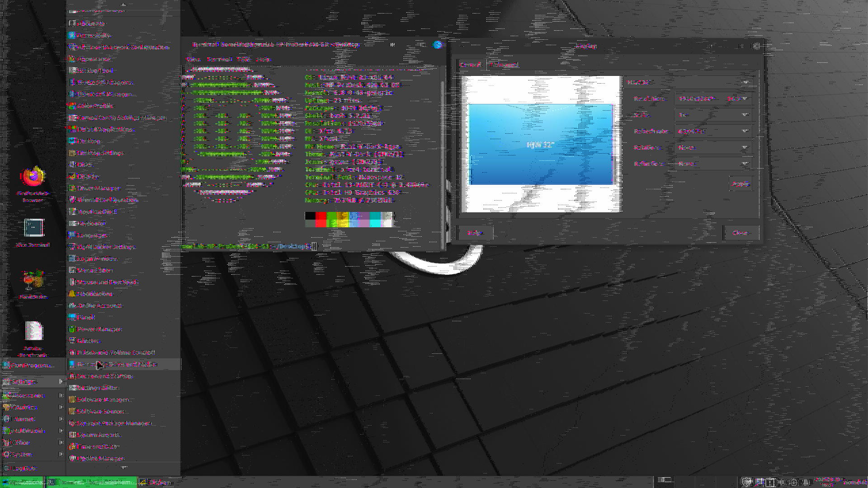Open Color Profiles settings
The image size is (868, 488).
coord(123,106)
